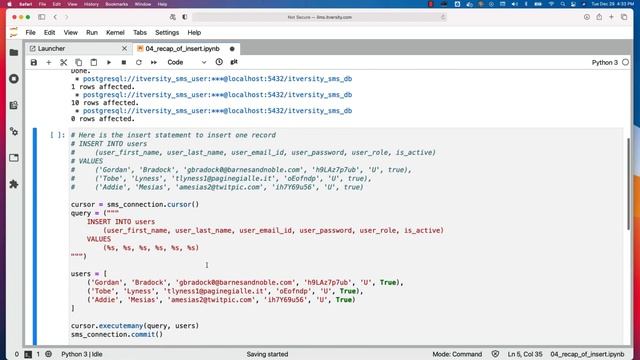Click the cell input prompt brackets

(x=57, y=135)
